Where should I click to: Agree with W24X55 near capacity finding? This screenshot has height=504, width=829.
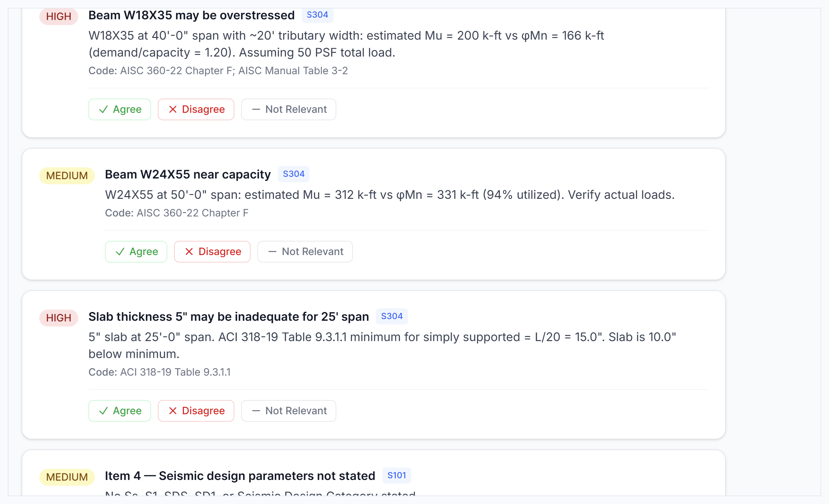(x=136, y=252)
